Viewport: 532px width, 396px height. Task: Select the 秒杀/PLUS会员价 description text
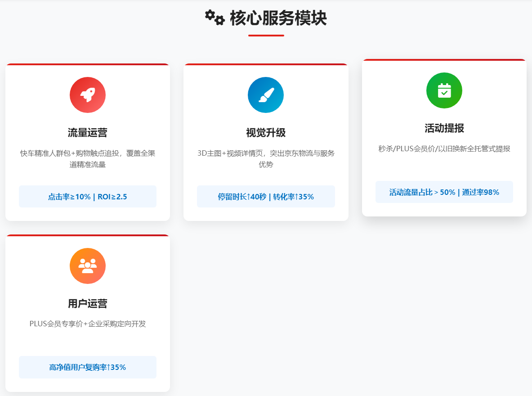tap(444, 149)
